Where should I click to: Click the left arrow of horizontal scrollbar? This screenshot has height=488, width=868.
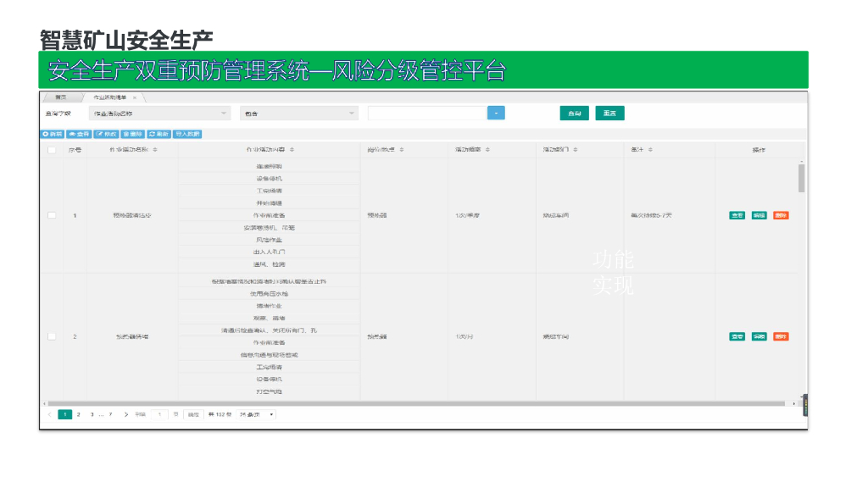[44, 404]
